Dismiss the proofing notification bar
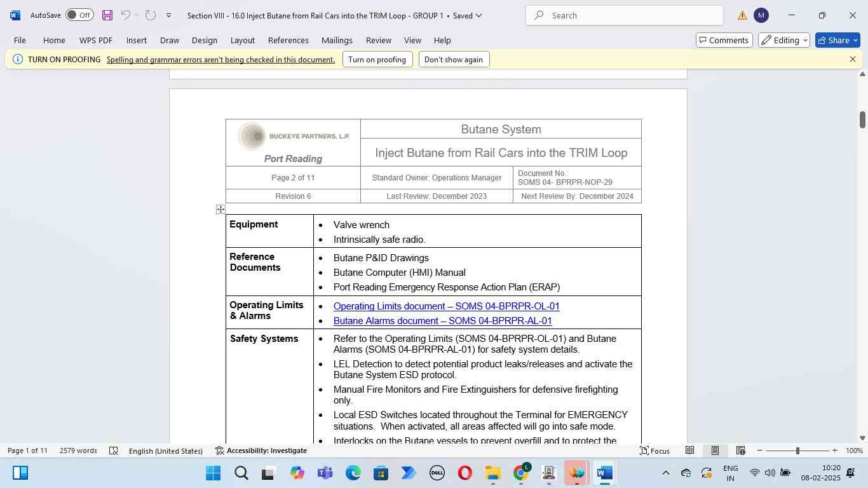This screenshot has width=868, height=488. [x=853, y=59]
